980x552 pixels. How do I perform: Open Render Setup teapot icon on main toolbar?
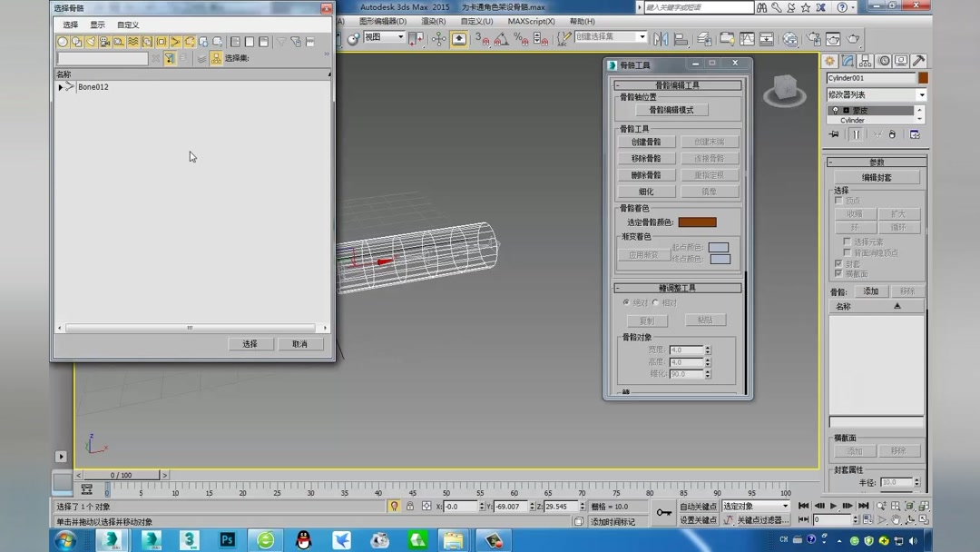[815, 38]
